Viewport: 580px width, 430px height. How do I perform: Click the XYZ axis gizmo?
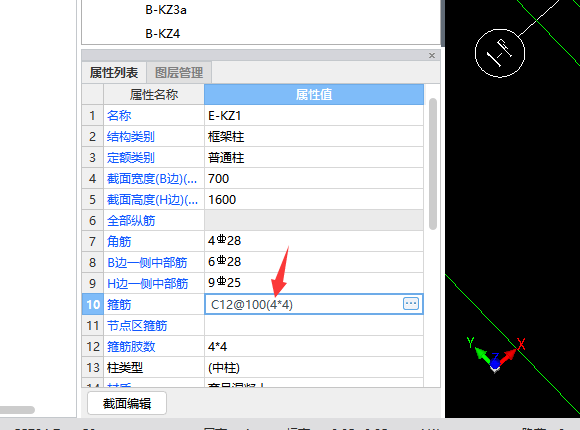(495, 355)
